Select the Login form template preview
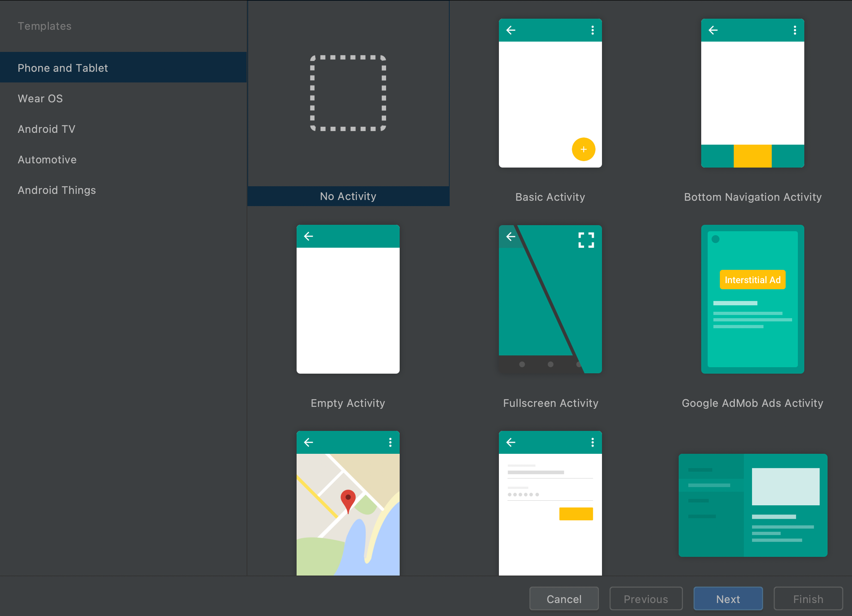 550,503
